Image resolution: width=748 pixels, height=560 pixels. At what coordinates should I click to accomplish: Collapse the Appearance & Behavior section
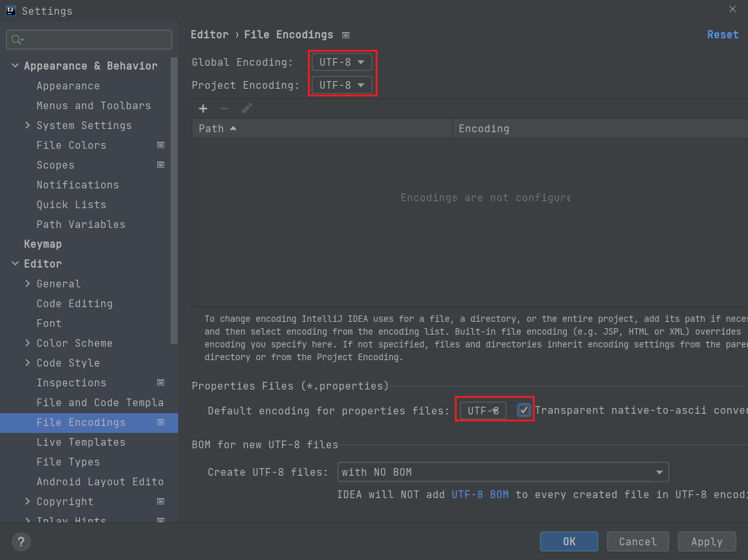pyautogui.click(x=15, y=66)
